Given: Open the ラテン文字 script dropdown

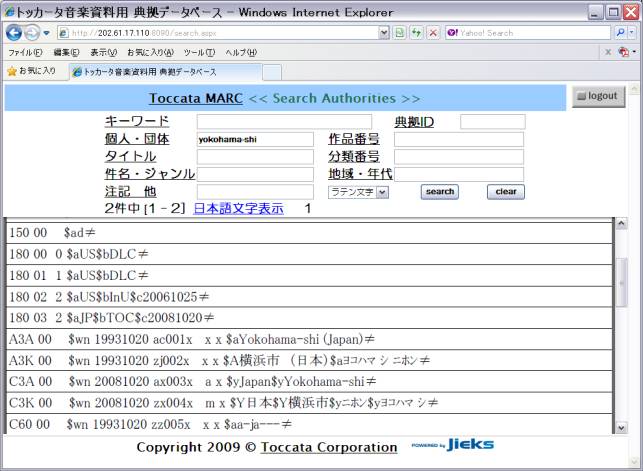Looking at the screenshot, I should pos(358,192).
